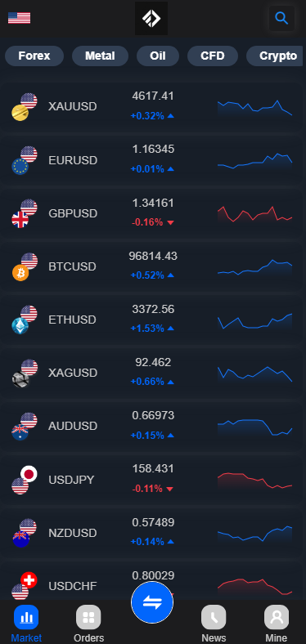
Task: Tap the app logo in header
Action: (151, 19)
